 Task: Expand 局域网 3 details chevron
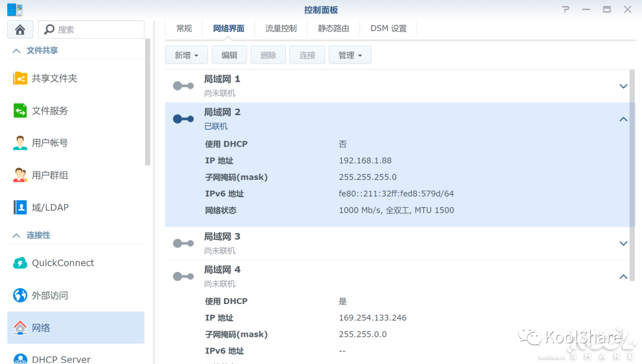623,243
